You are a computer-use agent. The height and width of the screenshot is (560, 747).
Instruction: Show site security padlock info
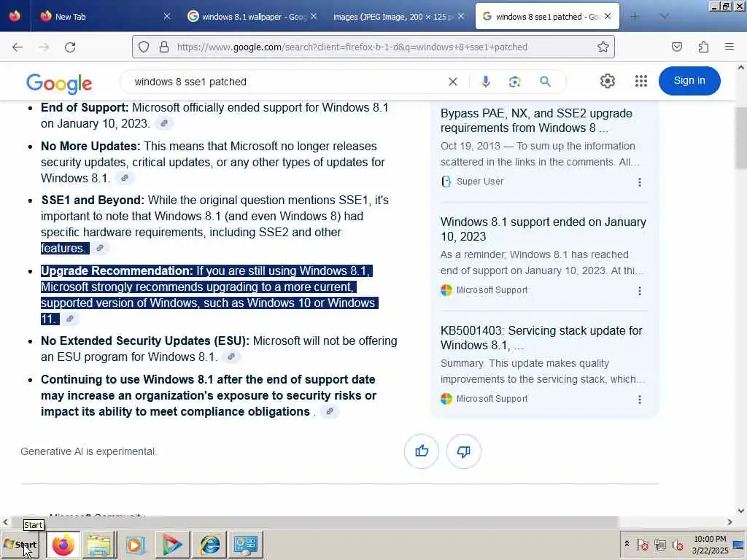pos(164,47)
